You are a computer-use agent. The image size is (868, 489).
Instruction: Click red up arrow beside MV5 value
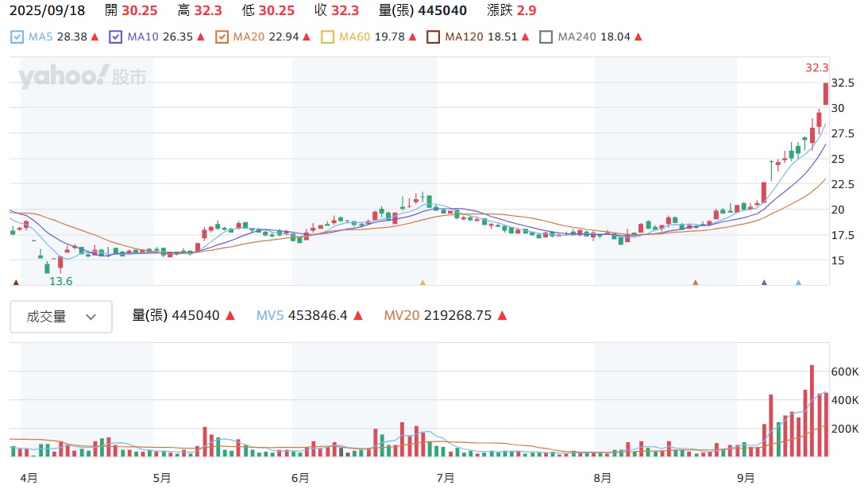(x=357, y=316)
